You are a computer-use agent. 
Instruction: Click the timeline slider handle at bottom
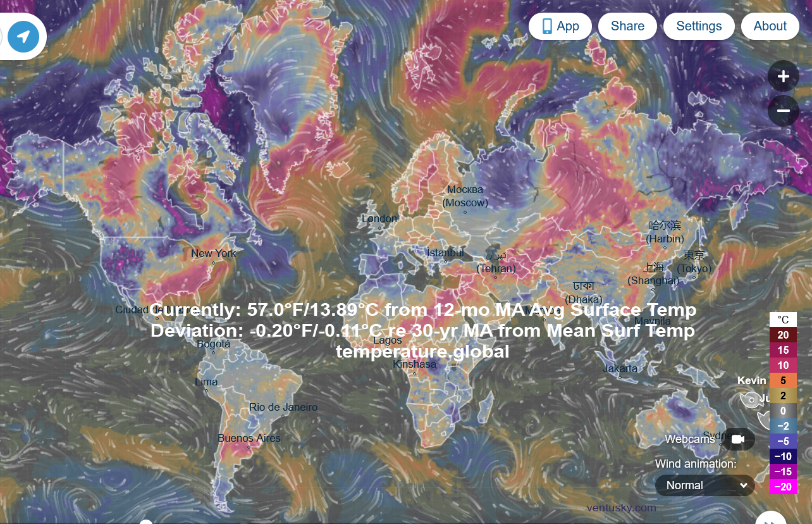click(x=146, y=522)
